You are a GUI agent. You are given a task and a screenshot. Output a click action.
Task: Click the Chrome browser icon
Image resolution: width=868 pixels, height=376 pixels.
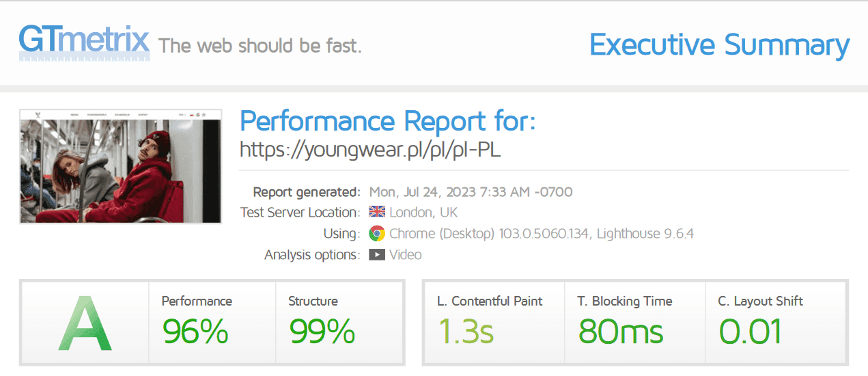point(376,234)
